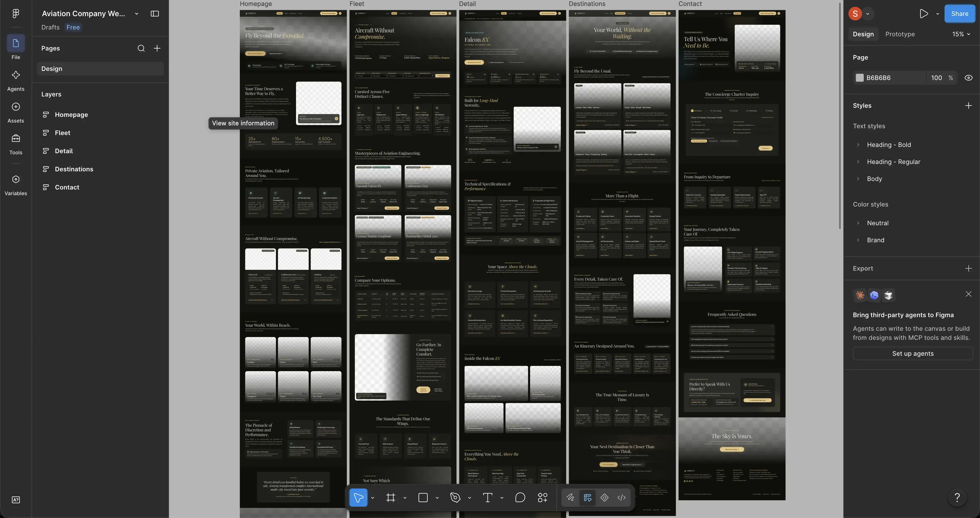Switch to Dev Mode code icon
The image size is (980, 518).
point(621,498)
